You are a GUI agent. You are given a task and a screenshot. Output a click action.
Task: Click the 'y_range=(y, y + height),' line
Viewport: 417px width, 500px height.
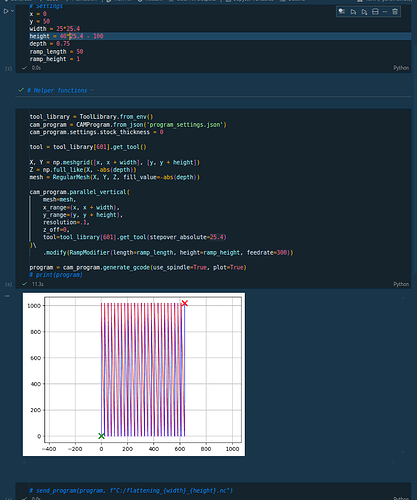click(x=83, y=215)
